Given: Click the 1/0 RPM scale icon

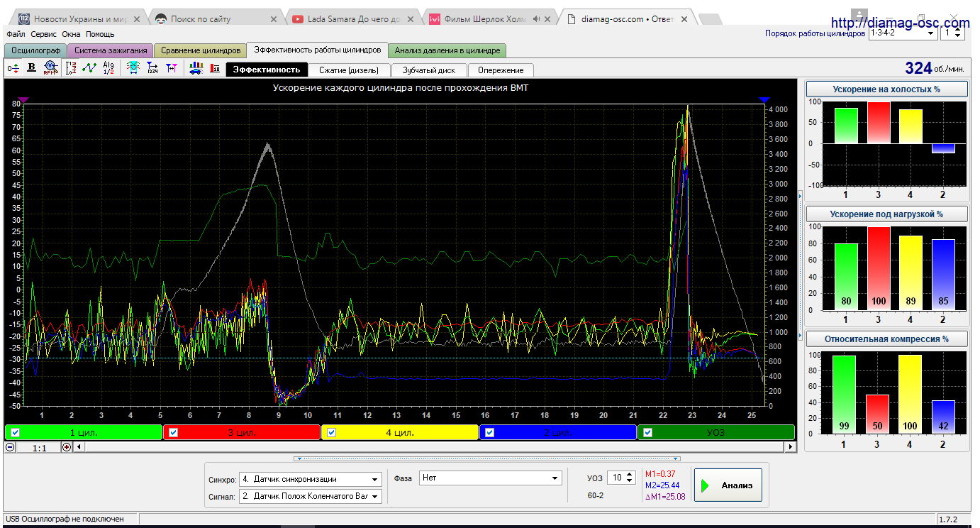Looking at the screenshot, I should coord(71,68).
